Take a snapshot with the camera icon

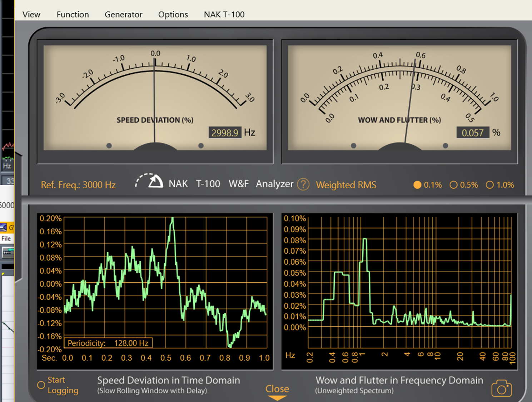502,388
